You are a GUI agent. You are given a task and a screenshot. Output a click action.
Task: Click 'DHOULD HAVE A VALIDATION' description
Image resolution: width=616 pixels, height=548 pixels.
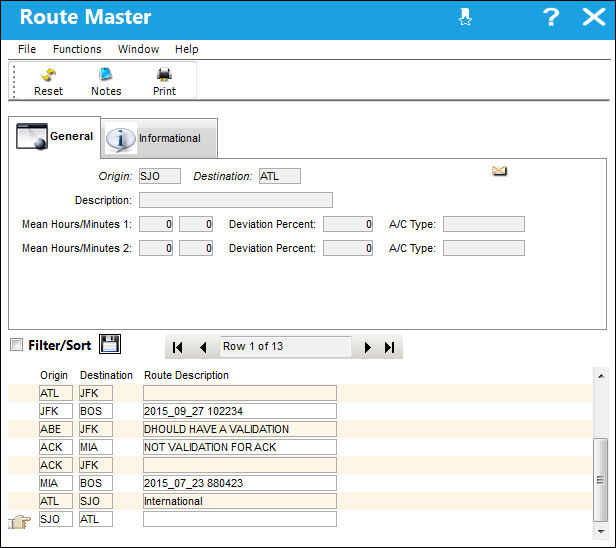pyautogui.click(x=240, y=429)
